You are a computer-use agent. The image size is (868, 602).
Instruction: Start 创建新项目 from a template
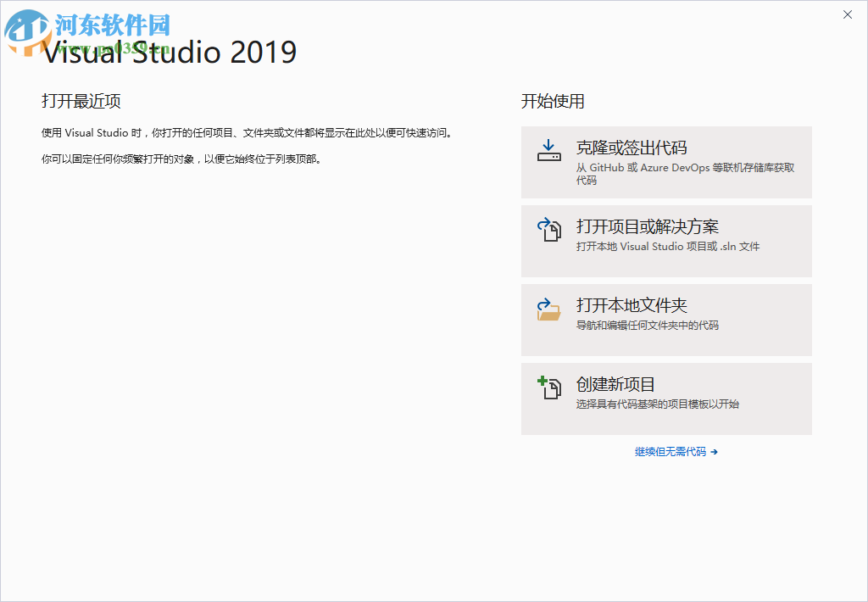666,399
